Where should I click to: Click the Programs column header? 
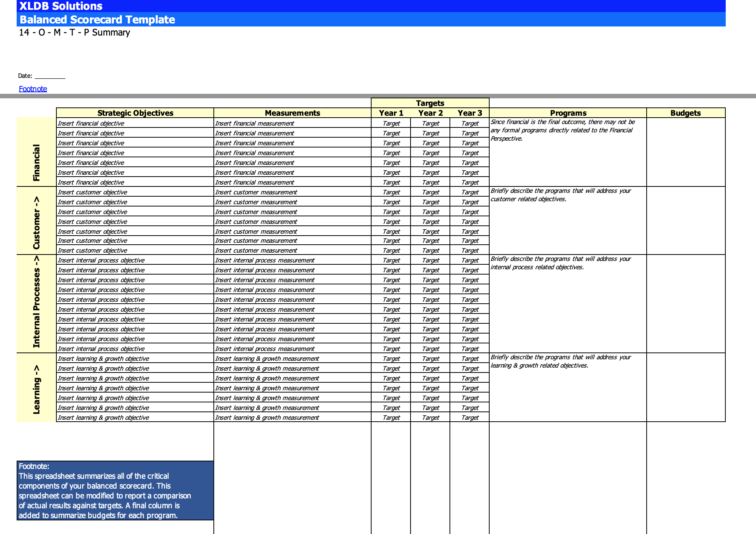[x=568, y=113]
